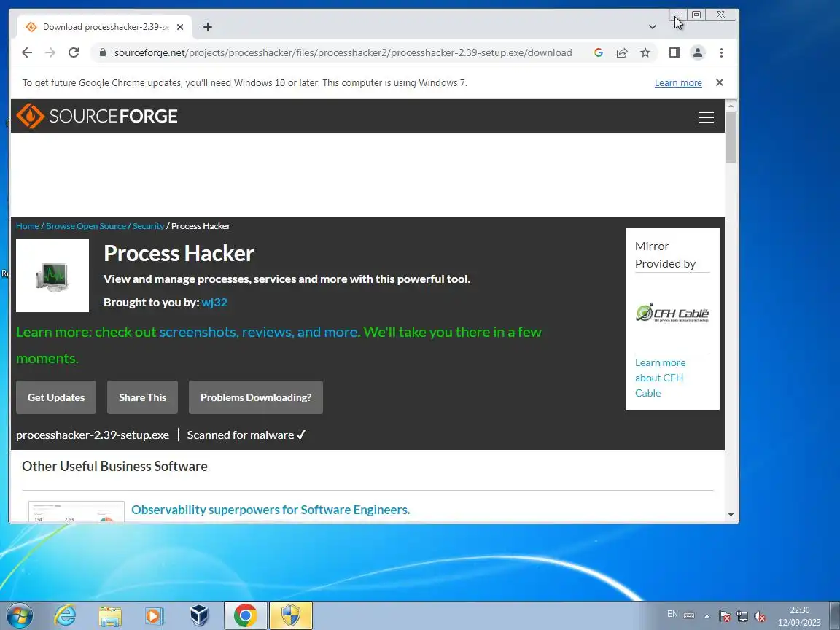Open Observability superpowers for Software Engineers link
Viewport: 840px width, 630px height.
[271, 510]
